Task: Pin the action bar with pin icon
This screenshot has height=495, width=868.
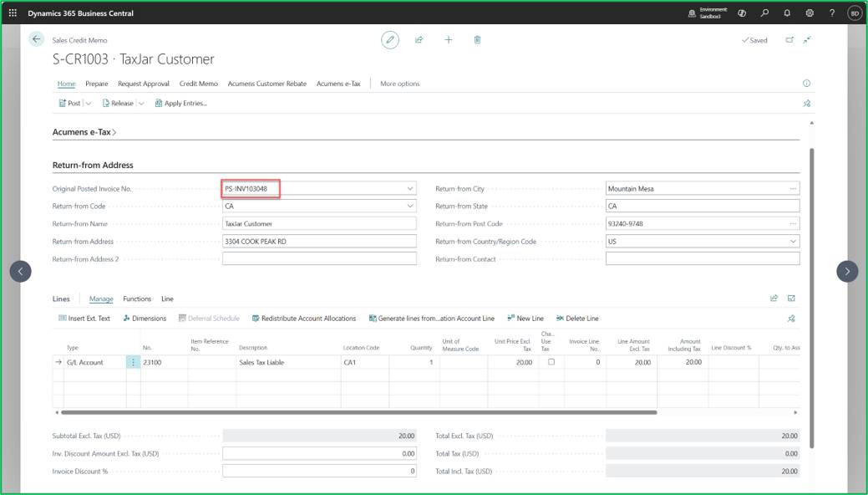Action: pos(806,103)
